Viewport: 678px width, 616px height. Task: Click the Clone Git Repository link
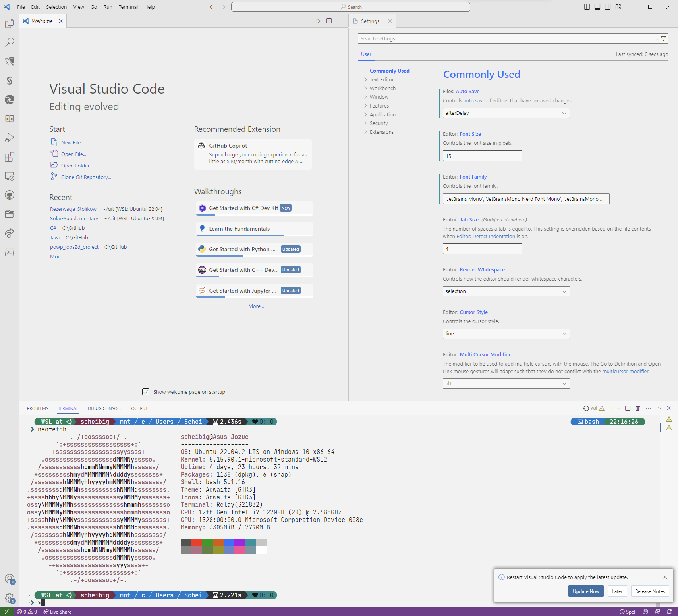[86, 177]
